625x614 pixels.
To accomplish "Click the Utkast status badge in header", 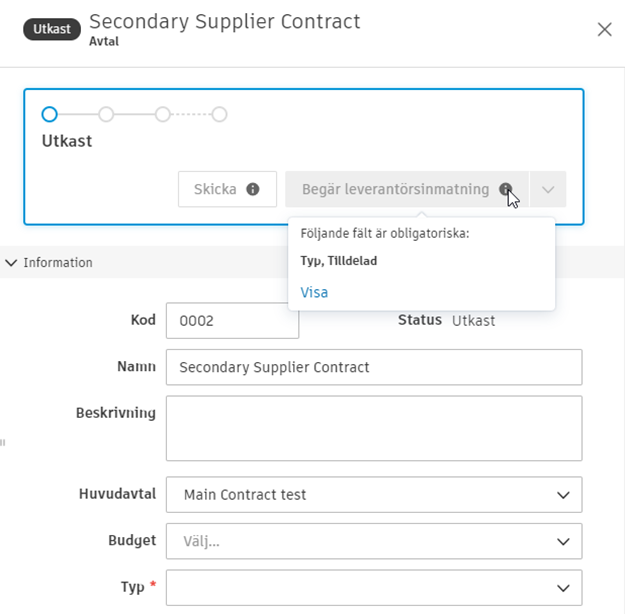I will [52, 29].
